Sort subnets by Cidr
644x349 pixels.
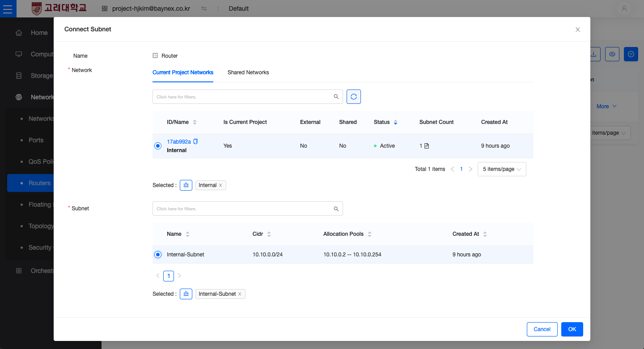point(269,234)
